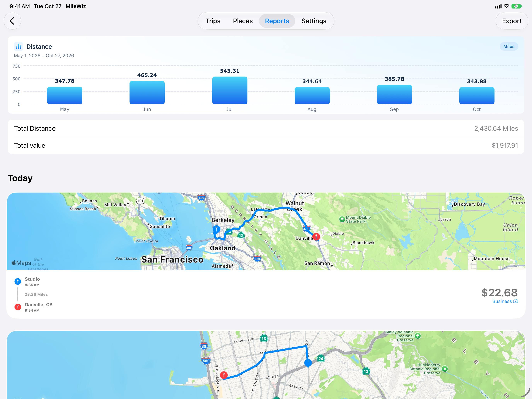The height and width of the screenshot is (399, 532).
Task: Tap the back chevron button
Action: point(12,21)
